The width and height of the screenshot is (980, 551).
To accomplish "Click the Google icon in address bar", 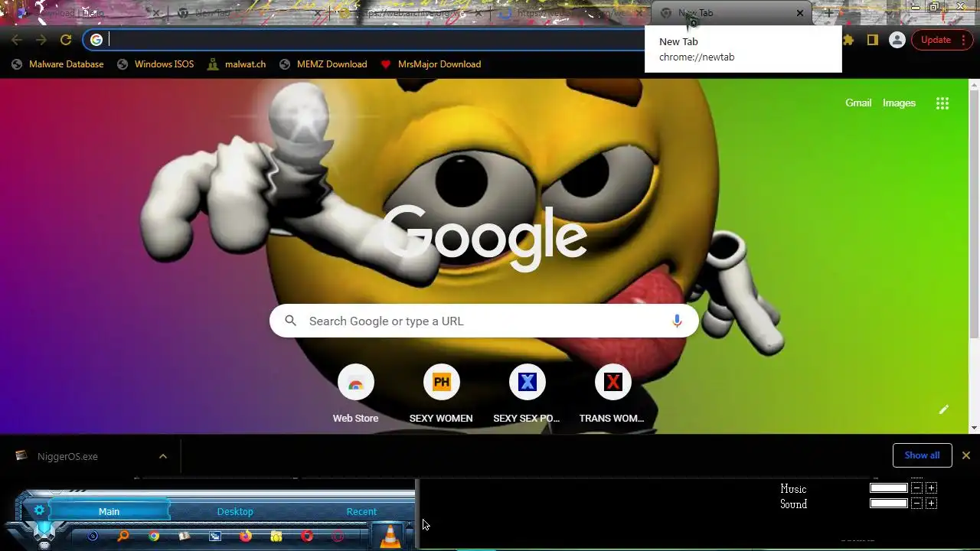I will pos(96,40).
